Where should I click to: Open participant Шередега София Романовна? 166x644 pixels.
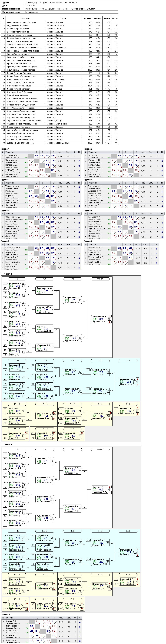pyautogui.click(x=20, y=143)
